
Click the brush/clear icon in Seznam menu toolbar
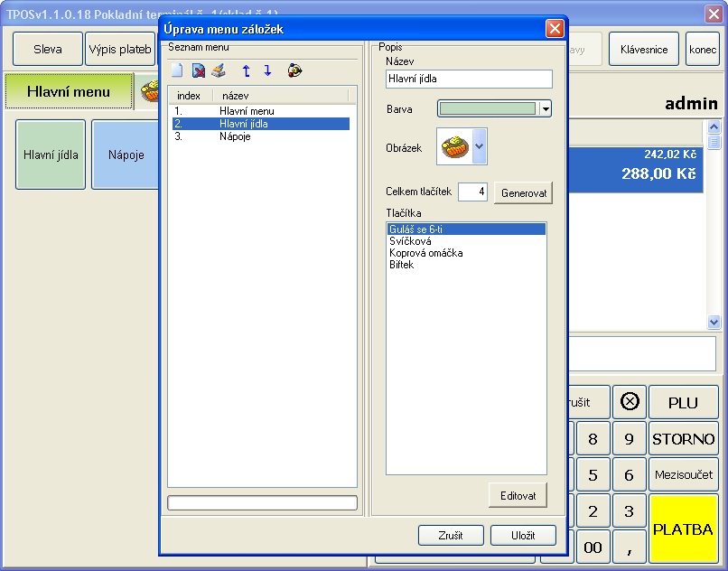coord(219,70)
